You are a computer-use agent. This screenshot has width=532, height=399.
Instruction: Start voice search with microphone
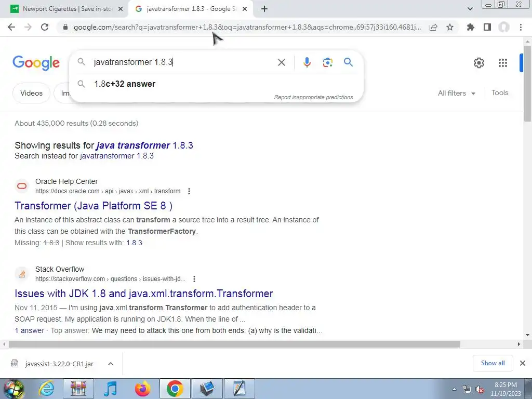307,62
